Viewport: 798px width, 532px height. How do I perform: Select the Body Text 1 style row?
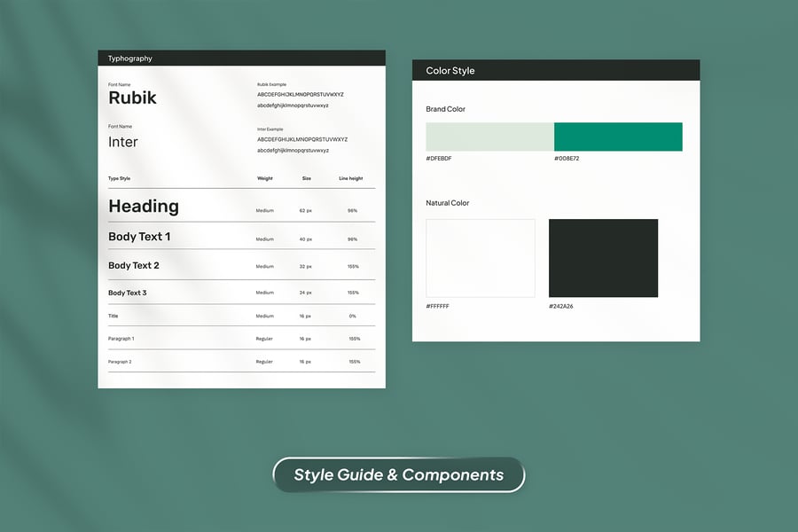(x=139, y=237)
